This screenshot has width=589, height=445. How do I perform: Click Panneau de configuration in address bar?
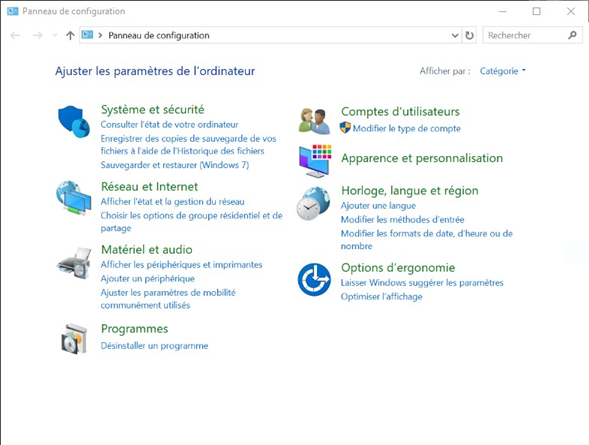[159, 35]
